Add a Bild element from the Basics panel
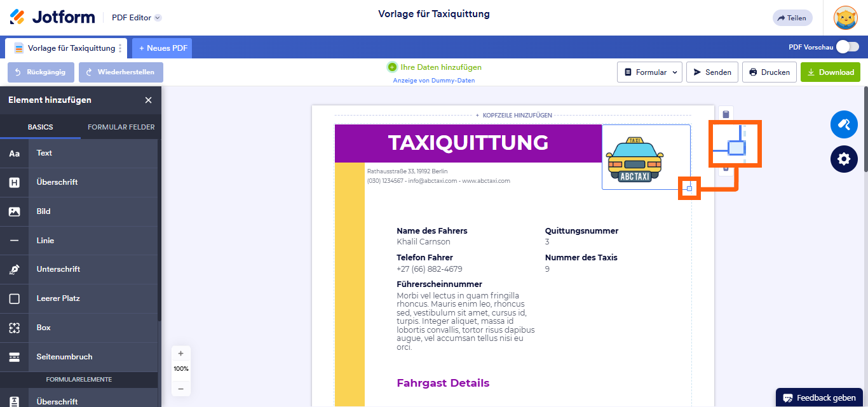The width and height of the screenshot is (868, 407). [43, 211]
